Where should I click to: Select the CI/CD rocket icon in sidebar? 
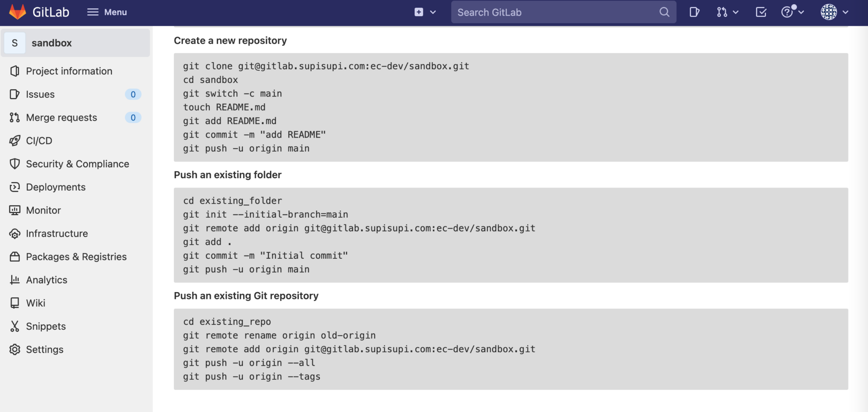point(15,141)
